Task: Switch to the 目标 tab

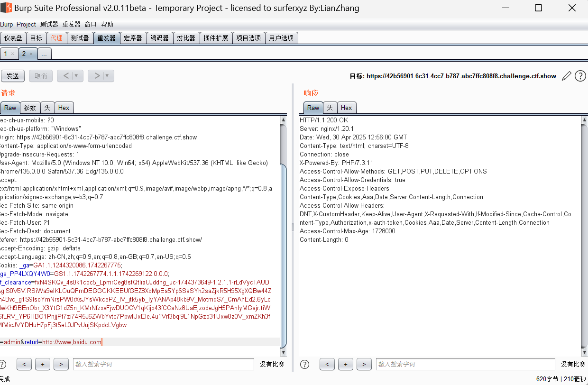Action: coord(36,38)
